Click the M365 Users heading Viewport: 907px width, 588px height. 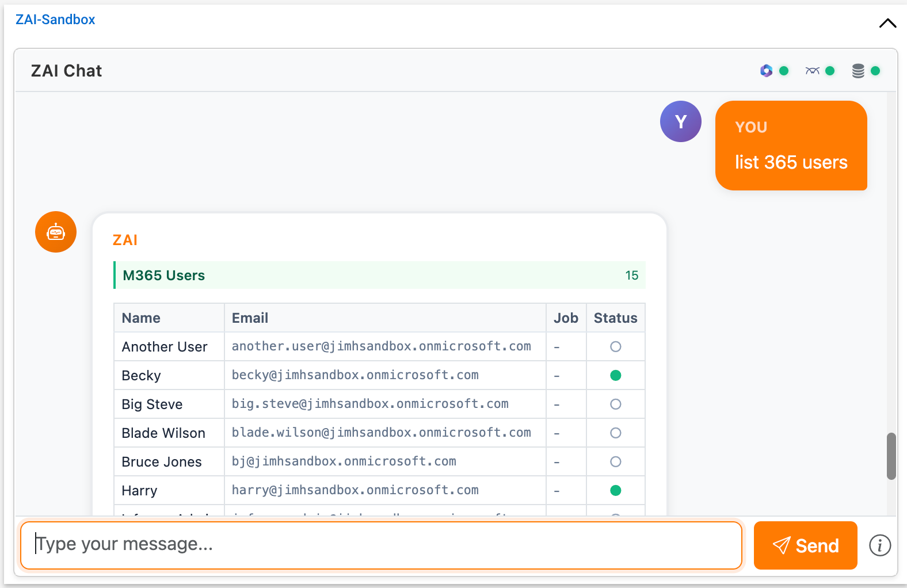coord(164,276)
